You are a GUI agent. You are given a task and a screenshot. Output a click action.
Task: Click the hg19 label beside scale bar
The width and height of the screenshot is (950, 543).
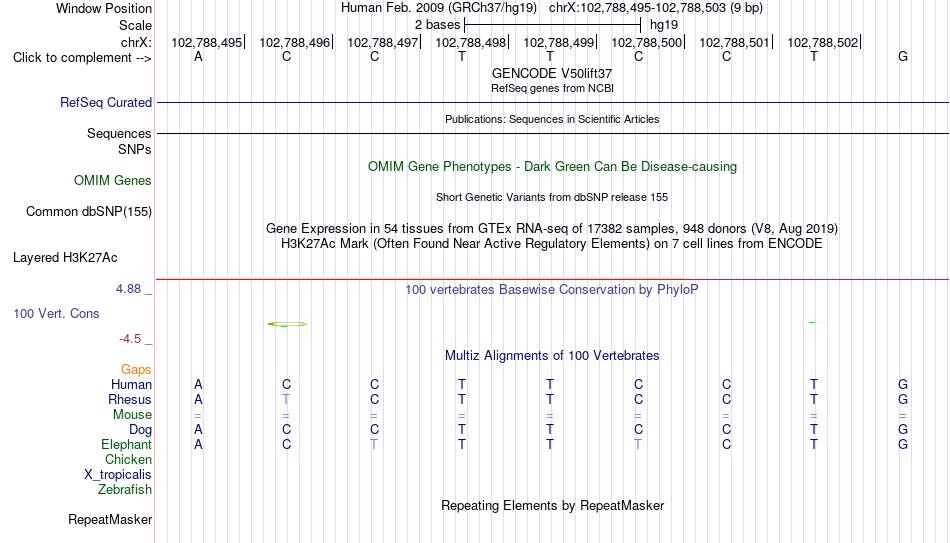[663, 25]
